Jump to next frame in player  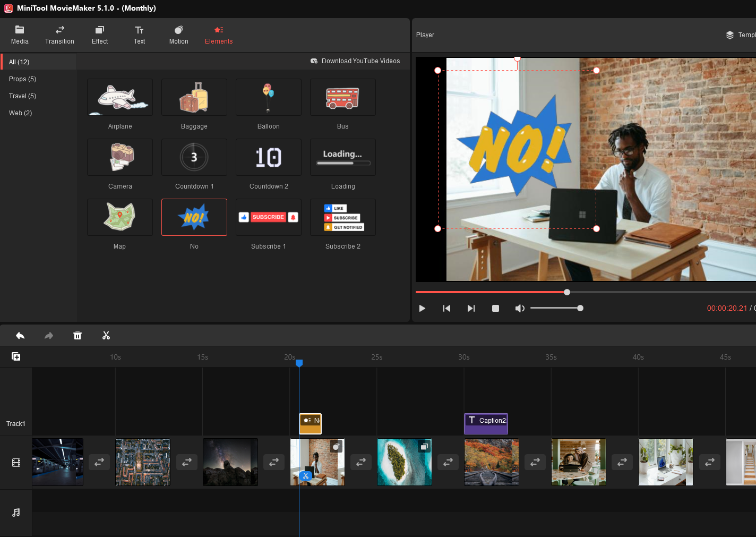point(471,308)
